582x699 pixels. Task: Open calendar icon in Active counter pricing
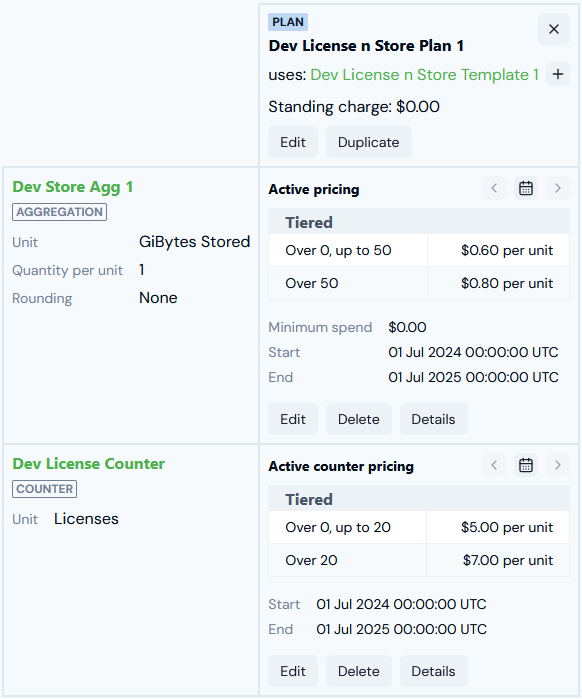pyautogui.click(x=526, y=465)
